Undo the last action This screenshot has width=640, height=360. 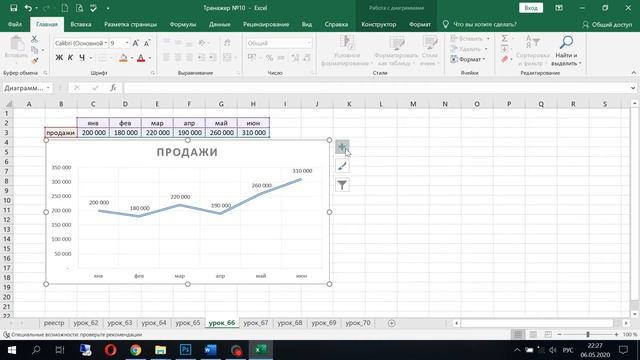[x=28, y=8]
